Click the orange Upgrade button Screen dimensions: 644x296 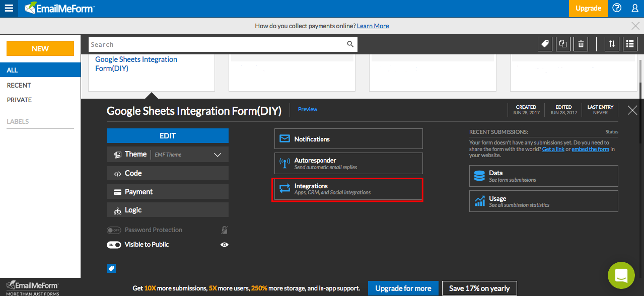coord(588,9)
